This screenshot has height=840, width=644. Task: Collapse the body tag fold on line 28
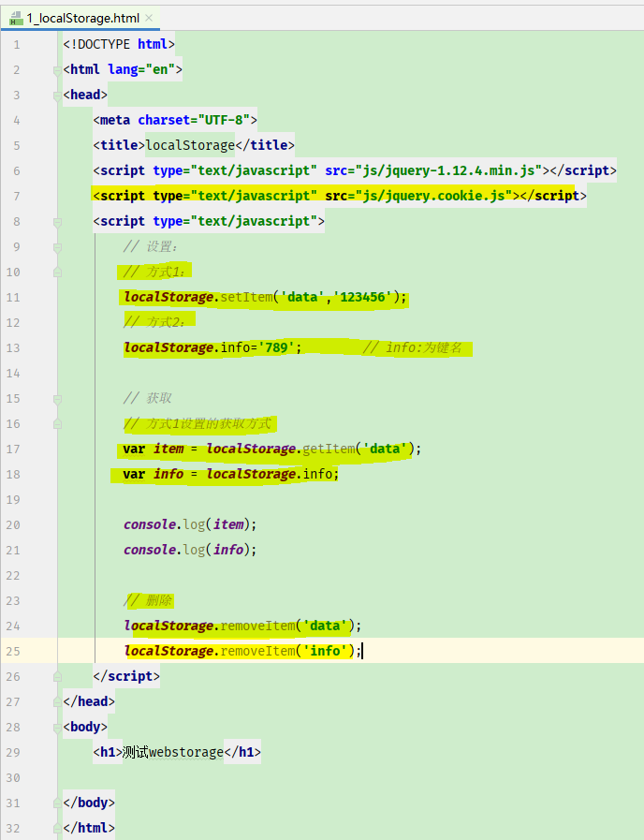pos(57,727)
